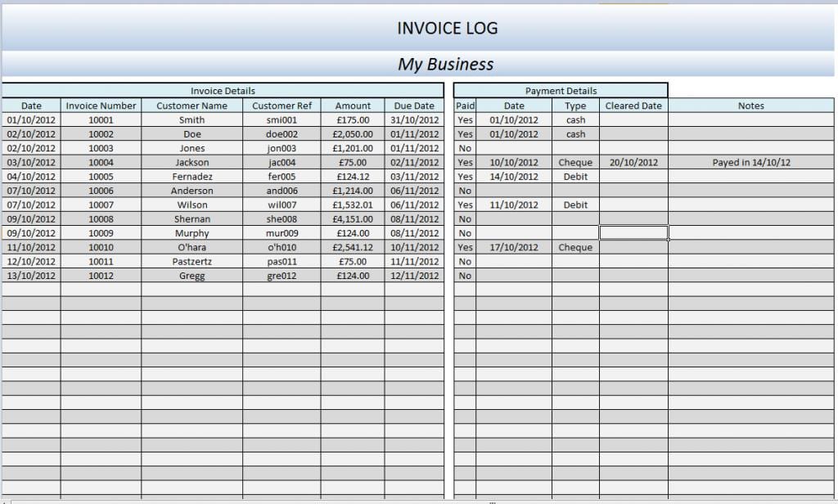Click the Paid No cell for invoice 10003

464,148
